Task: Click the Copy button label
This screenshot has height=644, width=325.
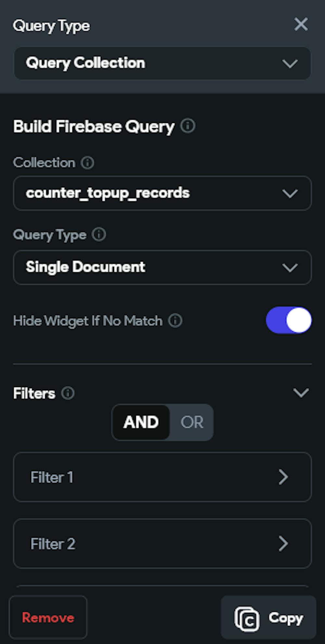Action: point(286,618)
